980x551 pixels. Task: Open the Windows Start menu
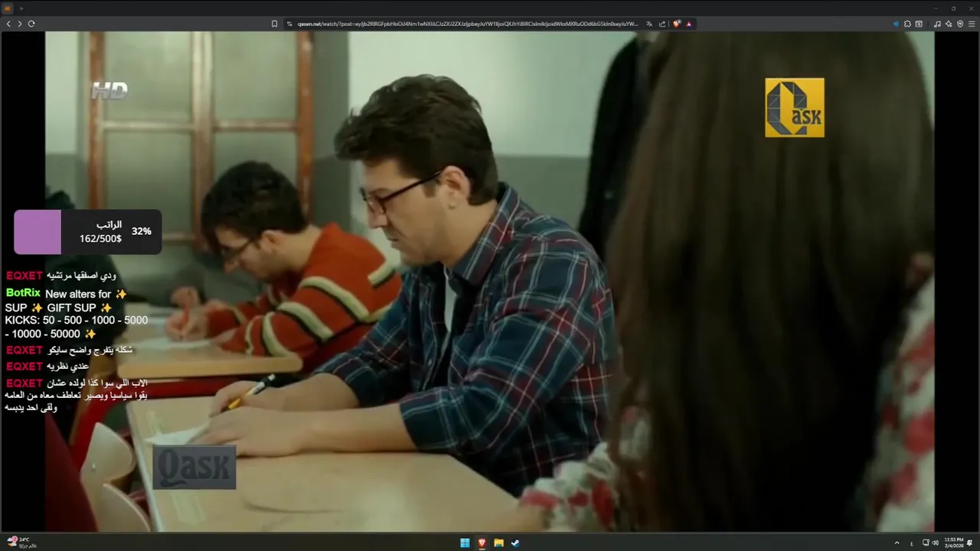[x=465, y=543]
